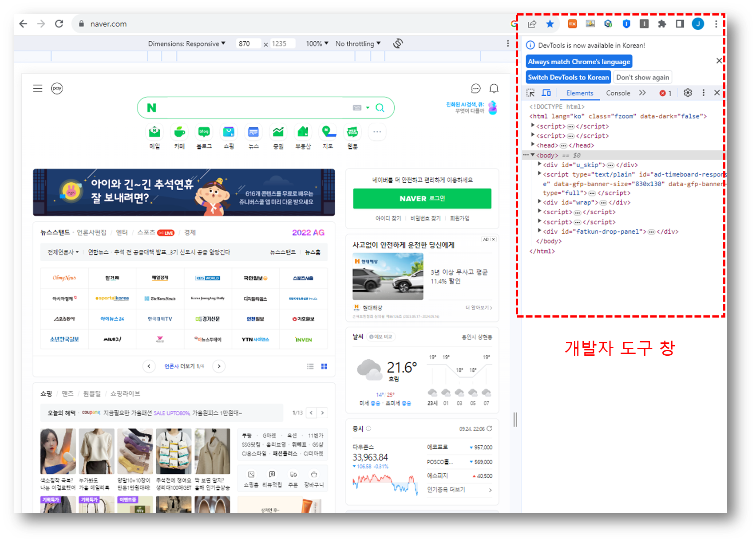756x542 pixels.
Task: Open the Naver Blog shortcut icon
Action: (x=204, y=132)
